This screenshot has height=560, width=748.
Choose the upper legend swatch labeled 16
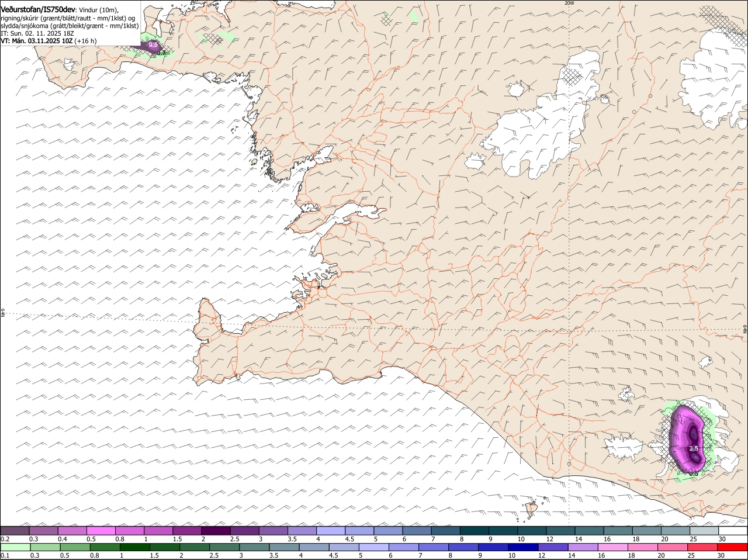click(x=619, y=531)
